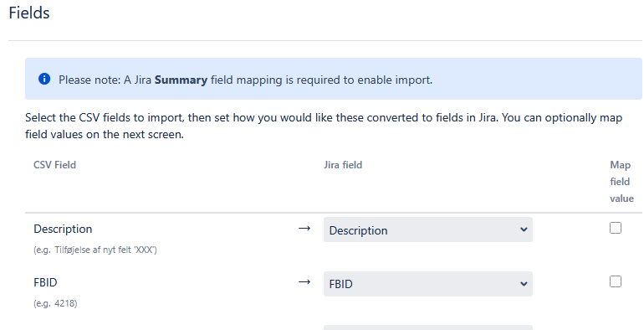Enable Map field value for Description

pos(616,228)
